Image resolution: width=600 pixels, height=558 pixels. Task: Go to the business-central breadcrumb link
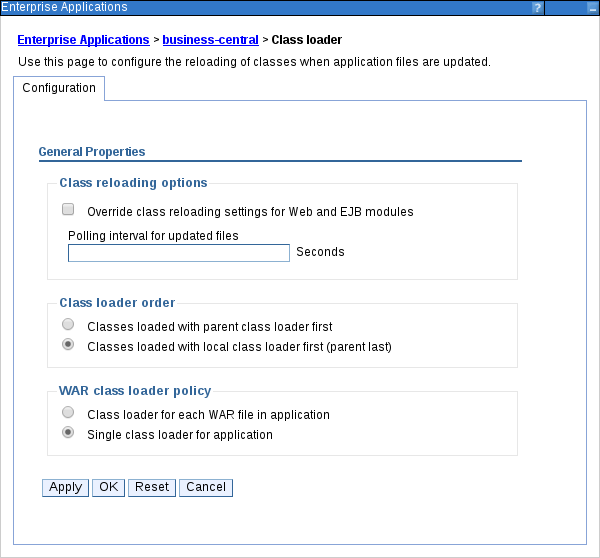pyautogui.click(x=210, y=40)
